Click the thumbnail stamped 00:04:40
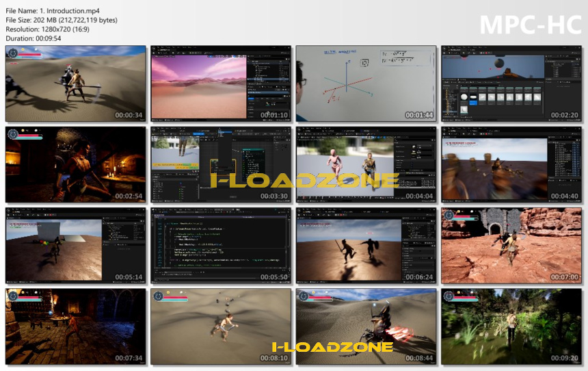Screen dimensions: 588x371 click(511, 164)
